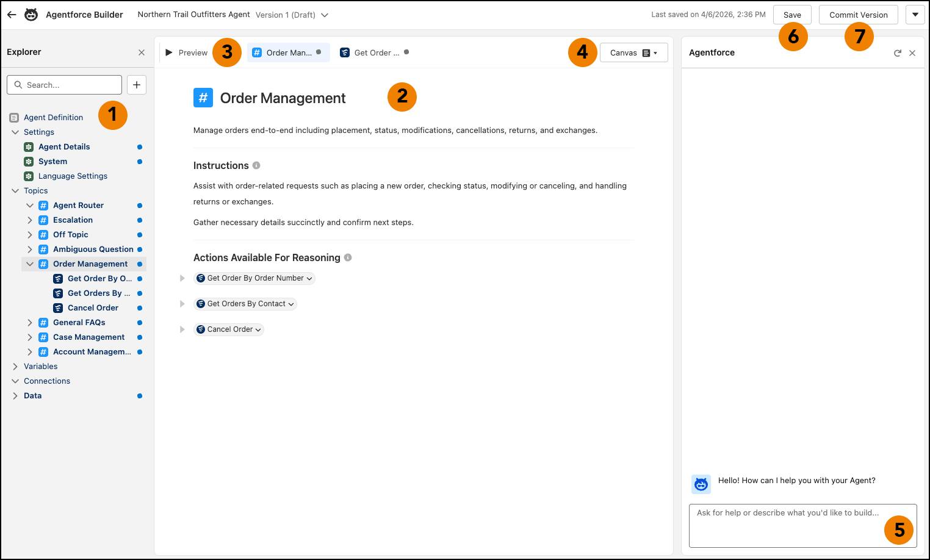
Task: Click the Agent Details gear icon
Action: [x=29, y=146]
